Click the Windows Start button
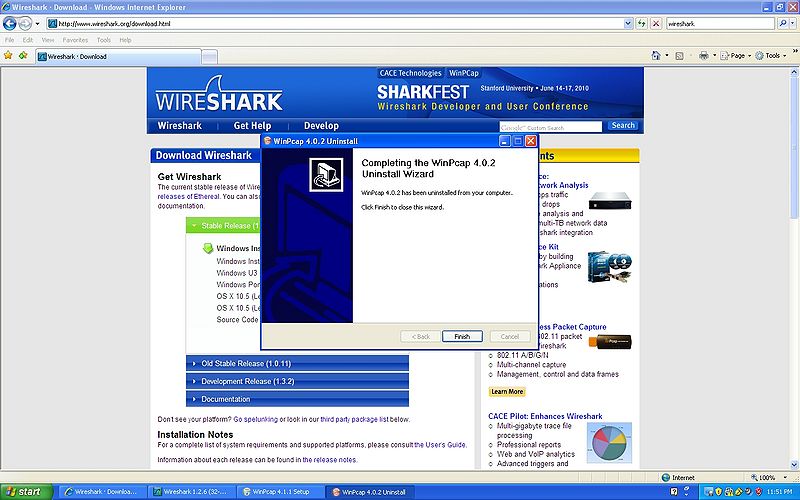The width and height of the screenshot is (800, 500). coord(27,492)
